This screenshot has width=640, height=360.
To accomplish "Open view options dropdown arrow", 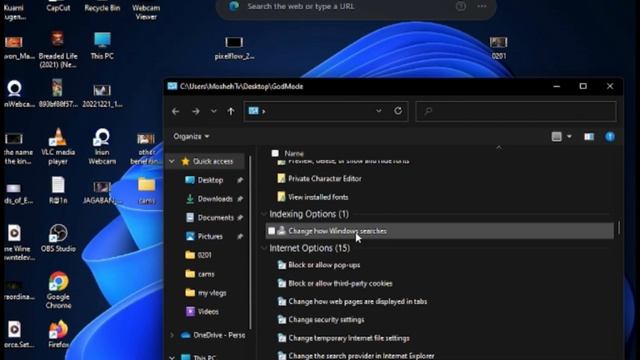I will [569, 137].
